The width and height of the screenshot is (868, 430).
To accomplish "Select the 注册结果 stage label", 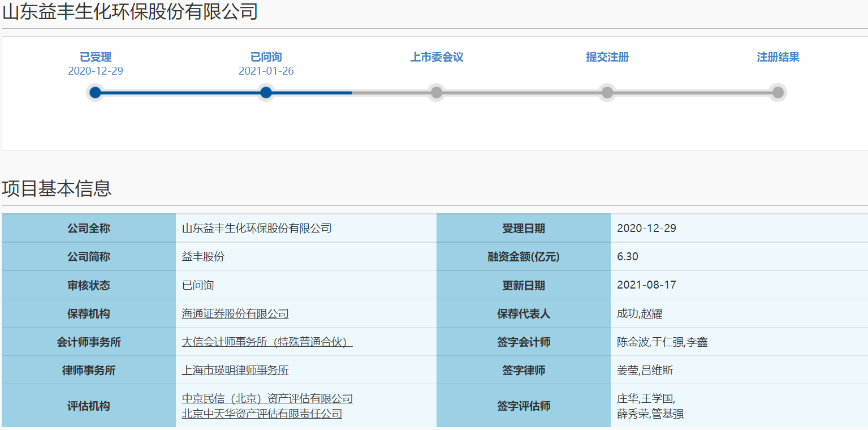I will tap(778, 57).
